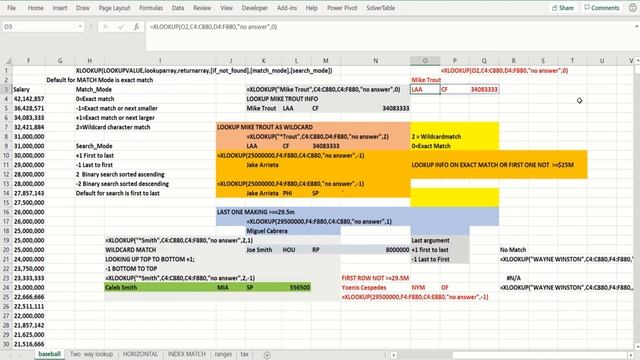640x360 pixels.
Task: Click horizontal scrollbar left arrow
Action: [x=393, y=355]
